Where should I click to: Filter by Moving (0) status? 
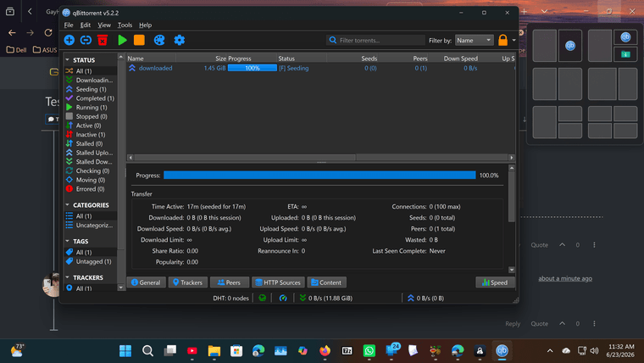(91, 180)
